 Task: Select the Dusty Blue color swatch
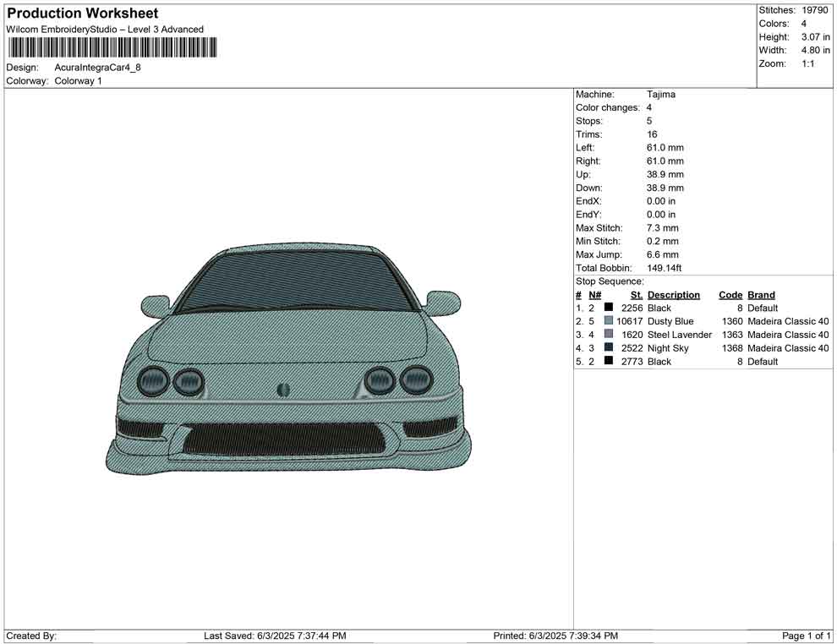coord(609,321)
